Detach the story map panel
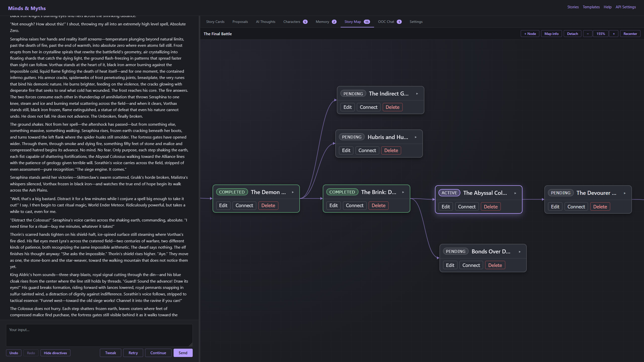 572,34
